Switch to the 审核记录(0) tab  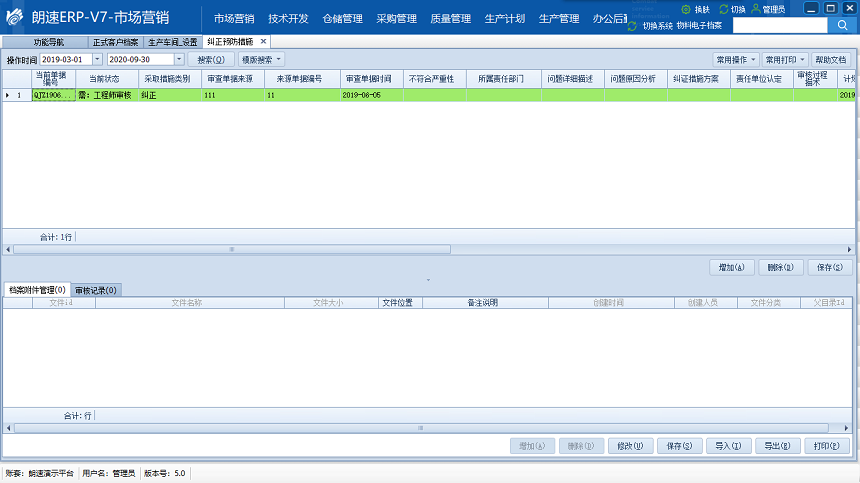pos(96,290)
